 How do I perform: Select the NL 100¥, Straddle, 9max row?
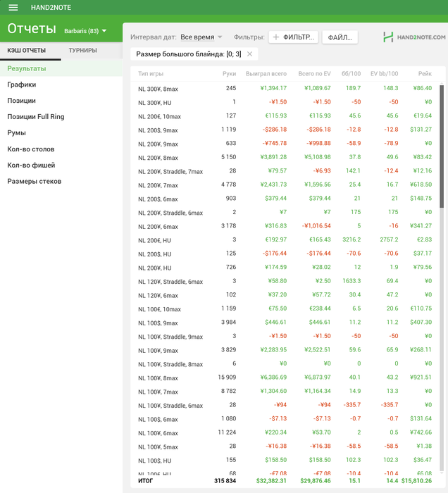[x=285, y=337]
